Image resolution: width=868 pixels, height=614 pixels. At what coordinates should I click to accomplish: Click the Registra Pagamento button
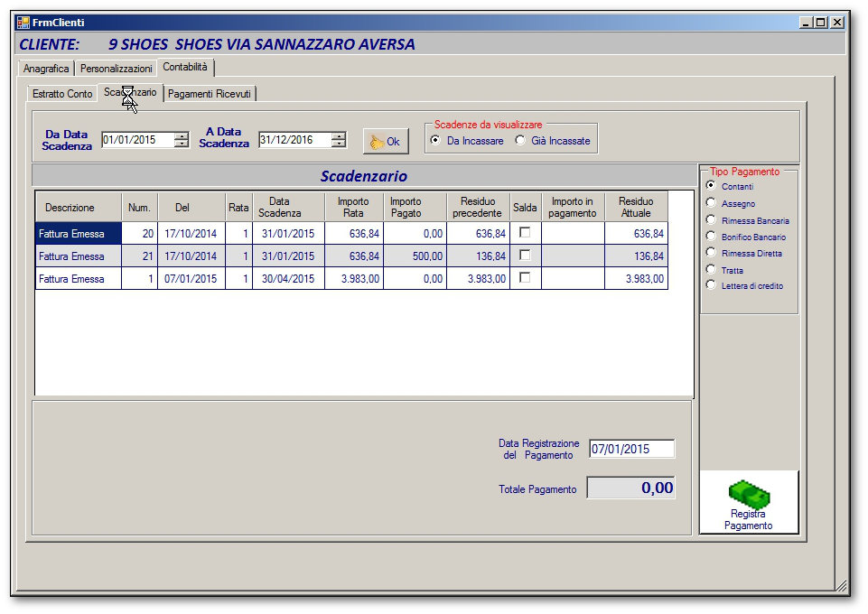pyautogui.click(x=749, y=502)
